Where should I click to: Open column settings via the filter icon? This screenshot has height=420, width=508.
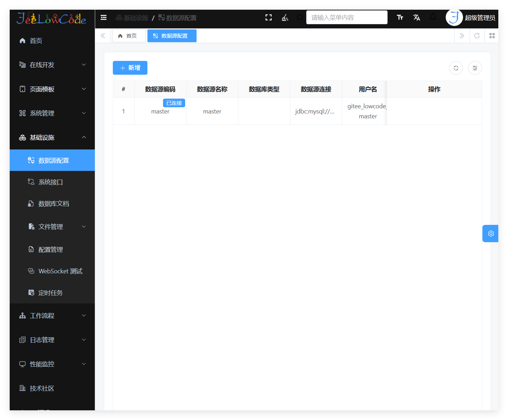click(475, 68)
